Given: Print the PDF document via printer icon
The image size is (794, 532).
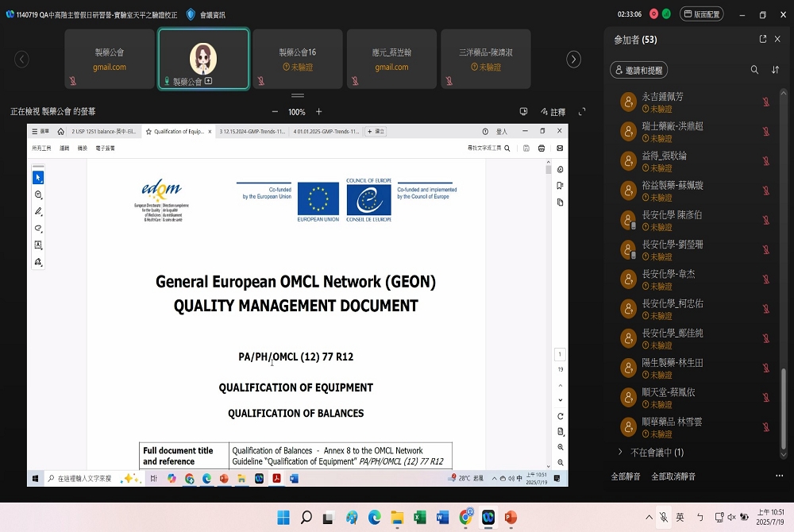Looking at the screenshot, I should point(542,148).
